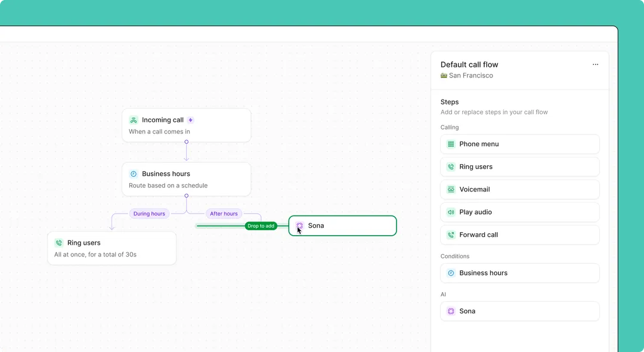
Task: Click the green phone icon on Ring users node
Action: [x=59, y=243]
